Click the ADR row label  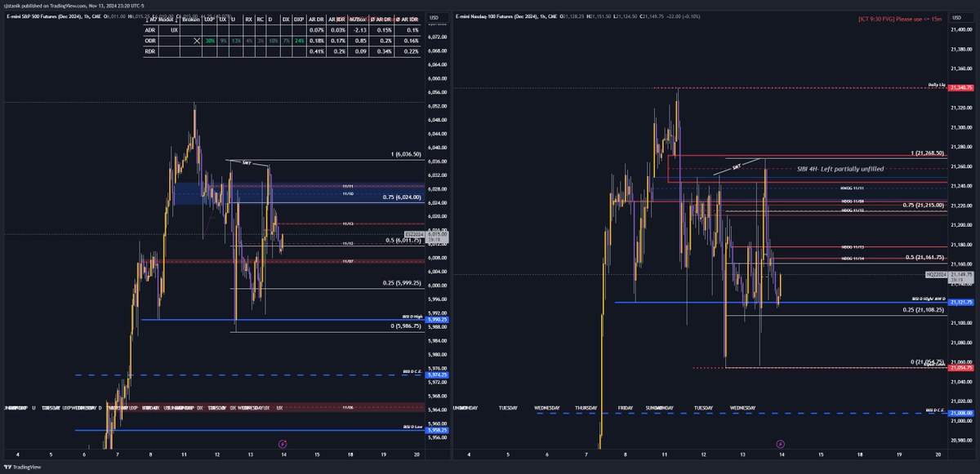coord(151,29)
